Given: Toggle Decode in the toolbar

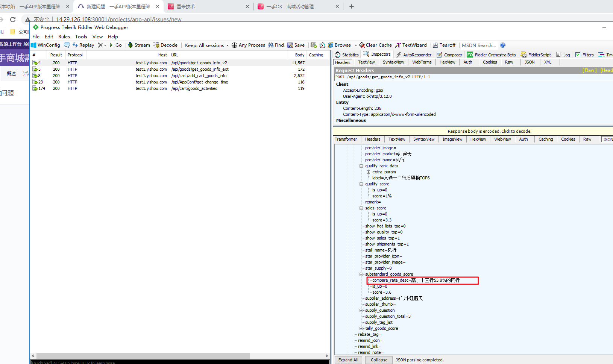Looking at the screenshot, I should 165,45.
